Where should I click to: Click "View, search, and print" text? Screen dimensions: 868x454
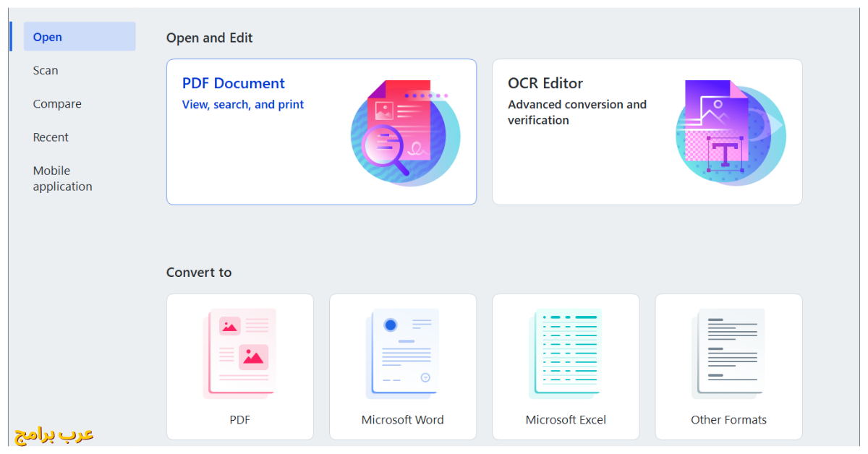(x=243, y=104)
